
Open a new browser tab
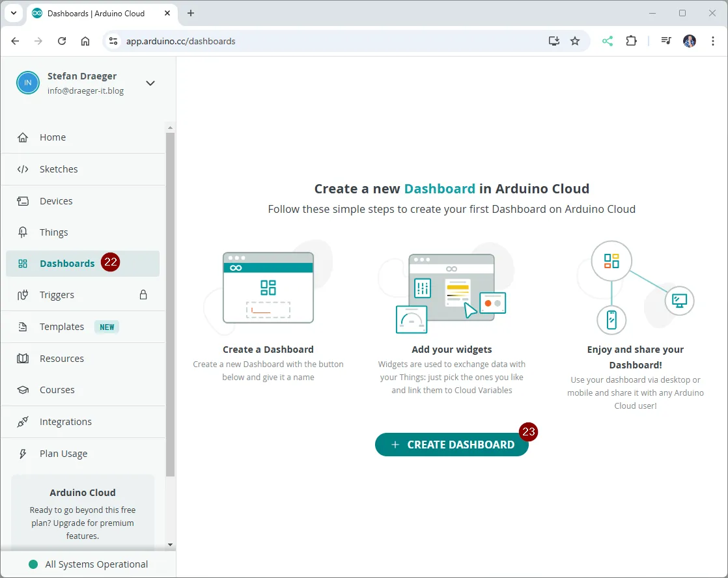[x=191, y=13]
